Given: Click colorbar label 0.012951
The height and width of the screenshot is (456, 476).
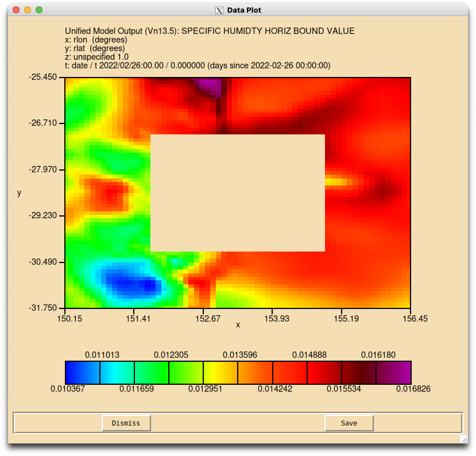Looking at the screenshot, I should (205, 389).
